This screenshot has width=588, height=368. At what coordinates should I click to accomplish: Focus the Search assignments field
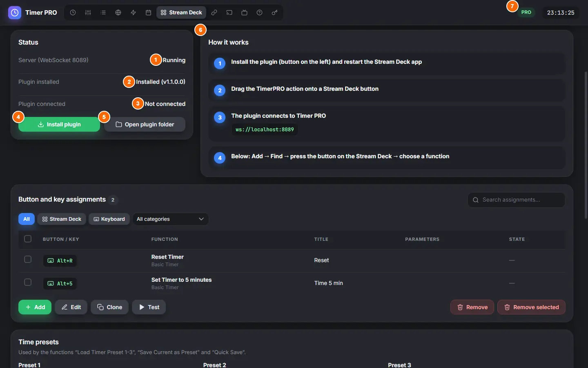516,200
